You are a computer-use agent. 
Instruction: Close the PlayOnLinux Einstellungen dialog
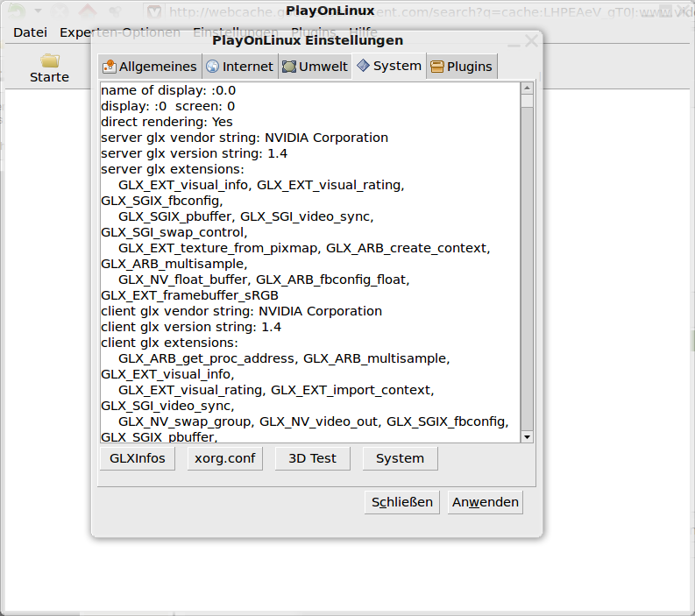tap(531, 41)
